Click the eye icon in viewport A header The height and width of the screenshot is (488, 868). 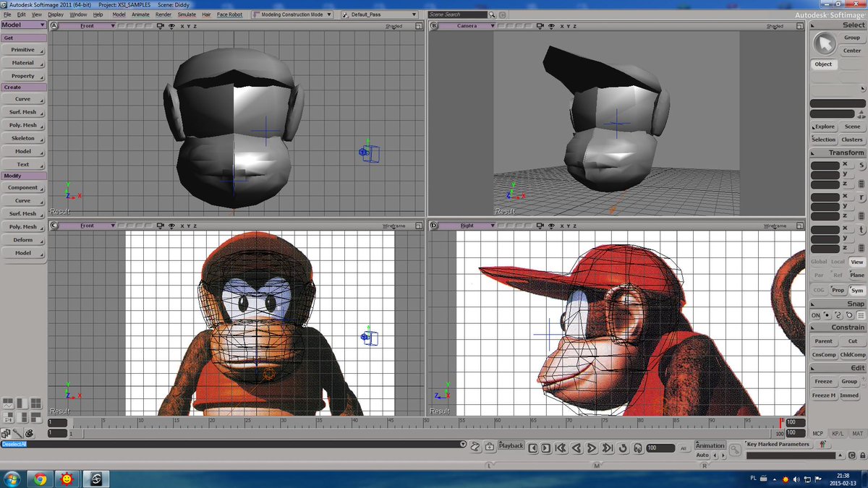[172, 26]
